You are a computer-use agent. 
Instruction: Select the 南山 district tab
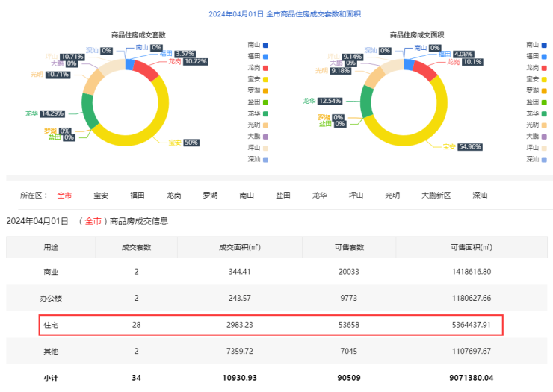coord(247,196)
